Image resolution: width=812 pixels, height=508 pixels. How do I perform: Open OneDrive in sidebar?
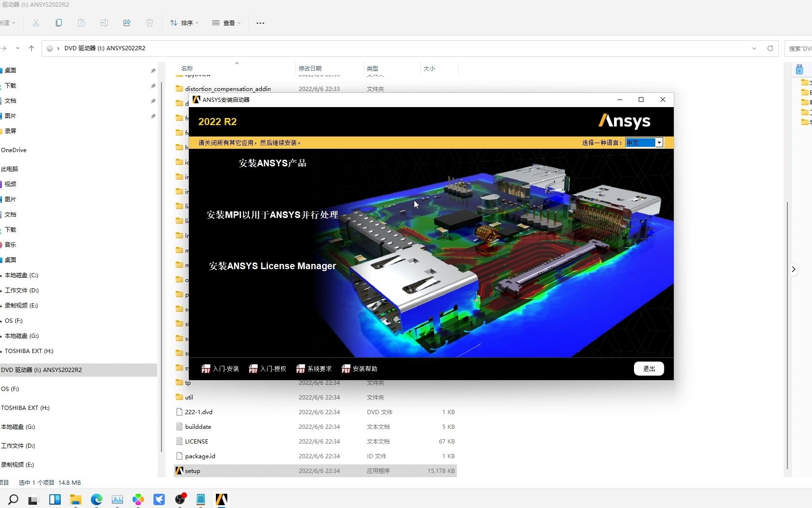click(14, 150)
